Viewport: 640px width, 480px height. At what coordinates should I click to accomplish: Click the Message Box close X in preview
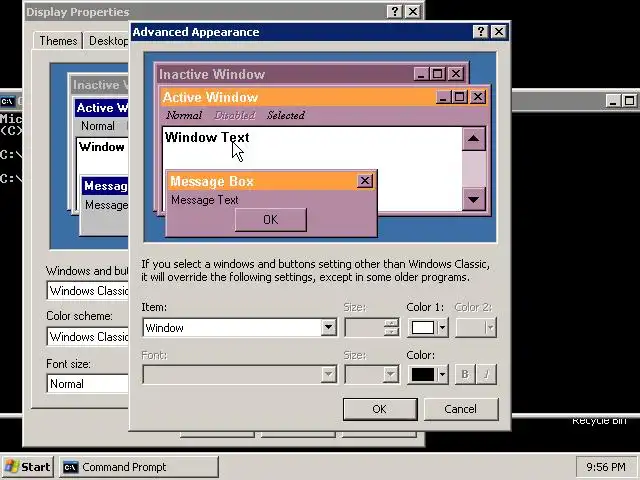(x=364, y=181)
